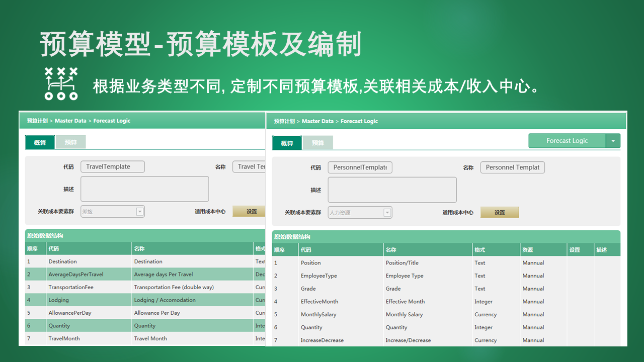The width and height of the screenshot is (644, 362).
Task: Click Master Data breadcrumb in right window
Action: [x=317, y=121]
